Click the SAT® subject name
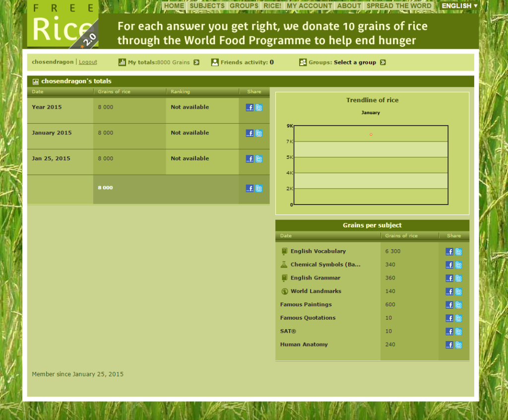Screen dimensions: 508x420 [x=288, y=331]
